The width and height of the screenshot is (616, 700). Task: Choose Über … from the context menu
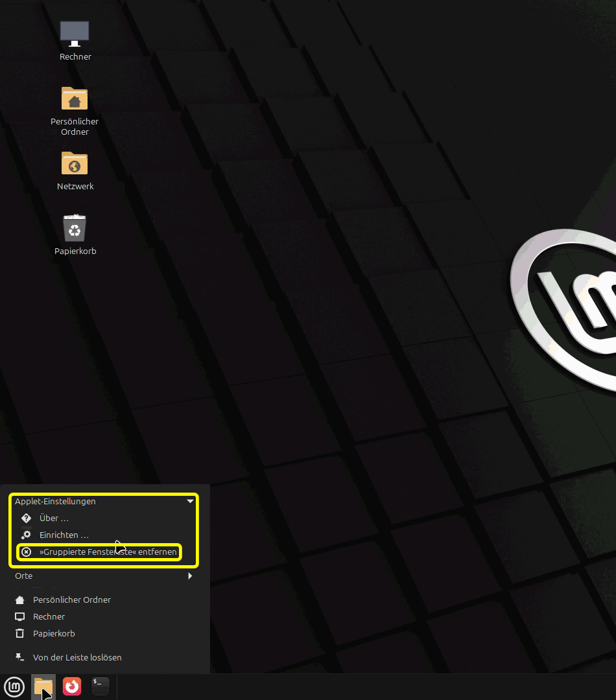(54, 519)
